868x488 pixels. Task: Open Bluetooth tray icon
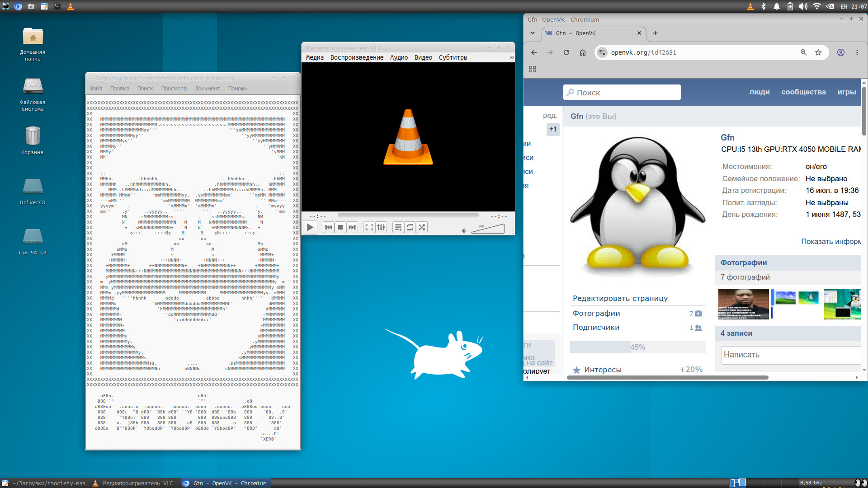pyautogui.click(x=764, y=6)
